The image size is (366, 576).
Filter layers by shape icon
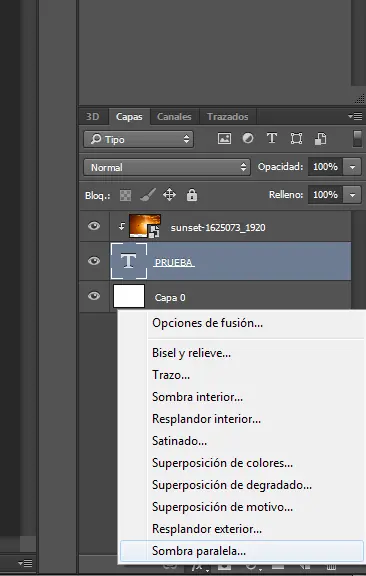(296, 138)
